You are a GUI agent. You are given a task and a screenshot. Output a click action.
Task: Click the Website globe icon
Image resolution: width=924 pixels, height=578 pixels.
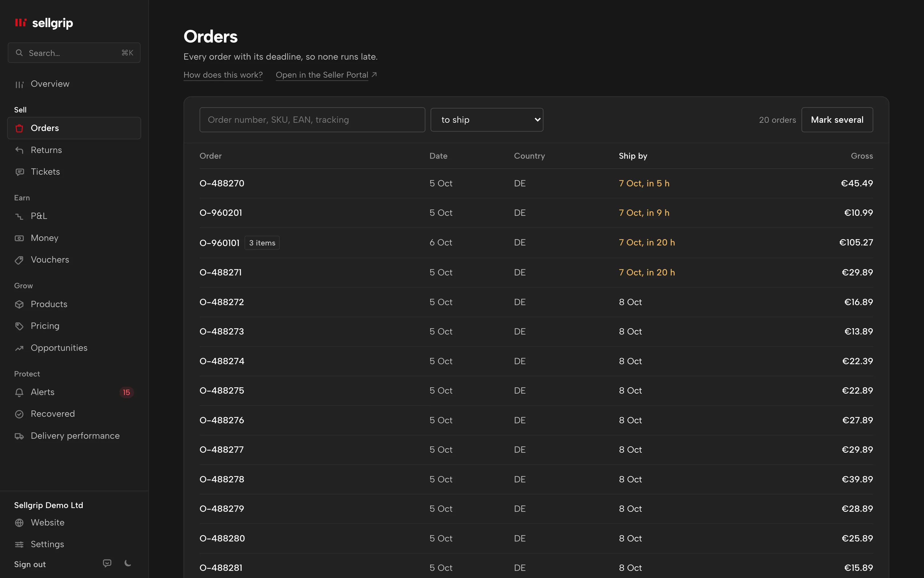tap(19, 523)
